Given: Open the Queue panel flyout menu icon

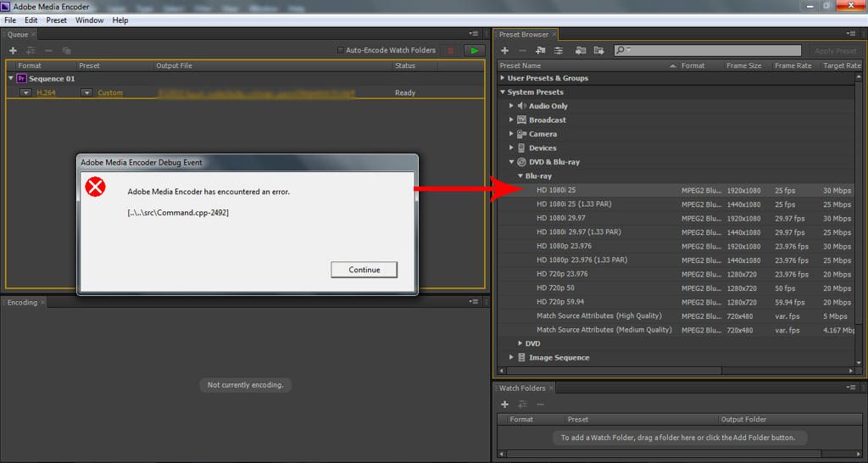Looking at the screenshot, I should 475,34.
